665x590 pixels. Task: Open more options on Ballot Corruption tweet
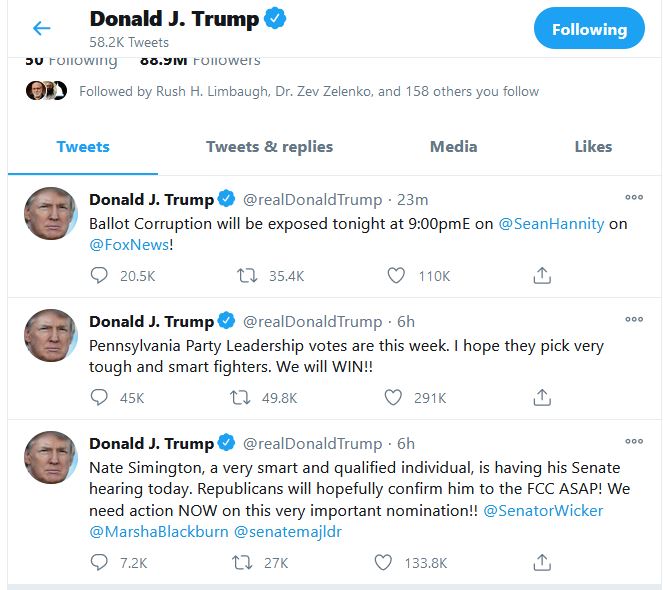click(x=634, y=197)
